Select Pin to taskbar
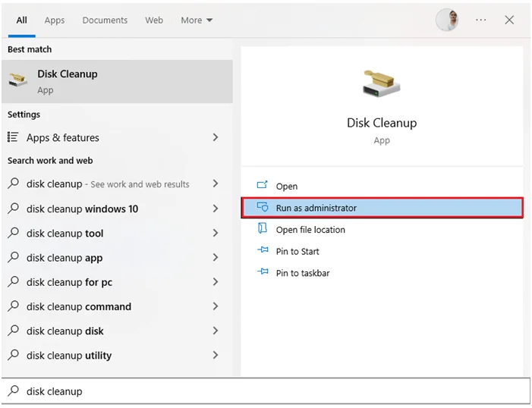Screen dimensions: 532x408 coord(382,273)
